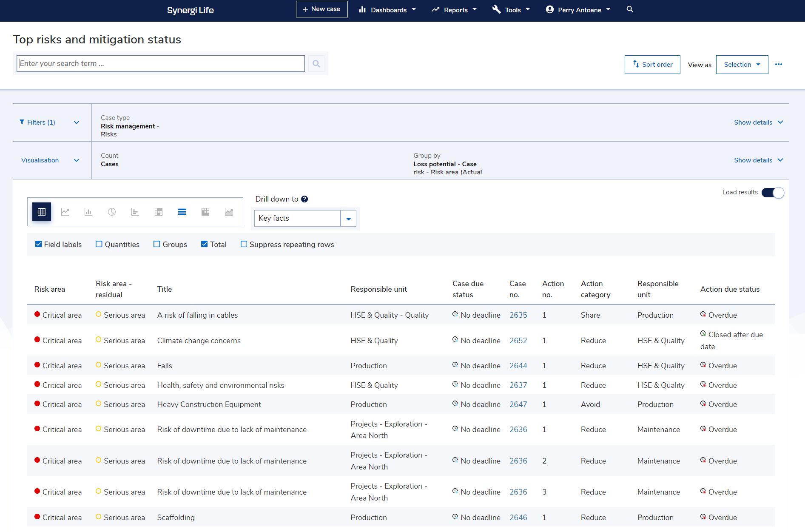Check Suppress repeating rows
Screen dimensions: 805x532
coord(244,244)
